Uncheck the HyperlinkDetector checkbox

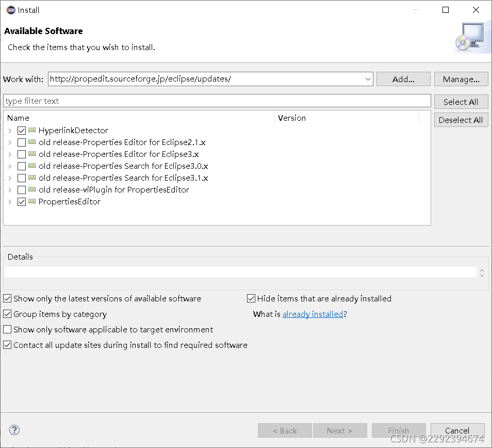tap(22, 130)
